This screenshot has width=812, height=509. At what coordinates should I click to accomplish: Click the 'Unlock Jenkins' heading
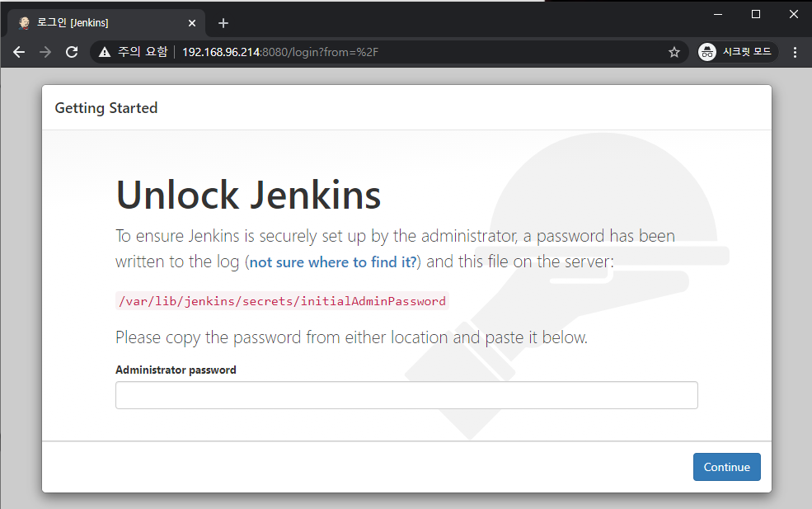(x=249, y=195)
